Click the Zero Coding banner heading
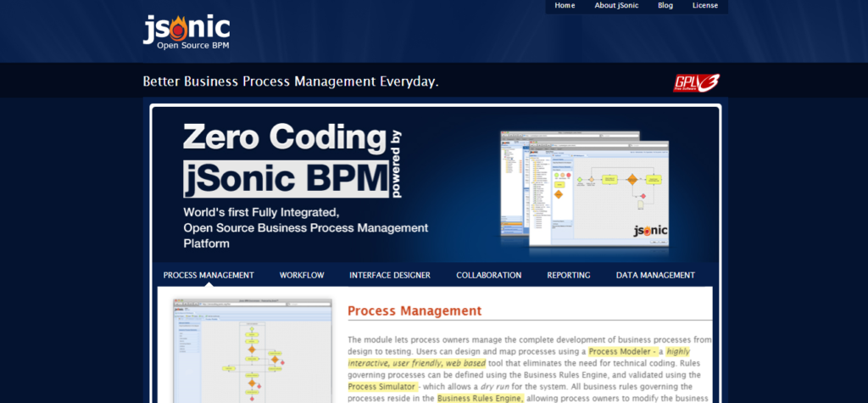 pos(284,137)
